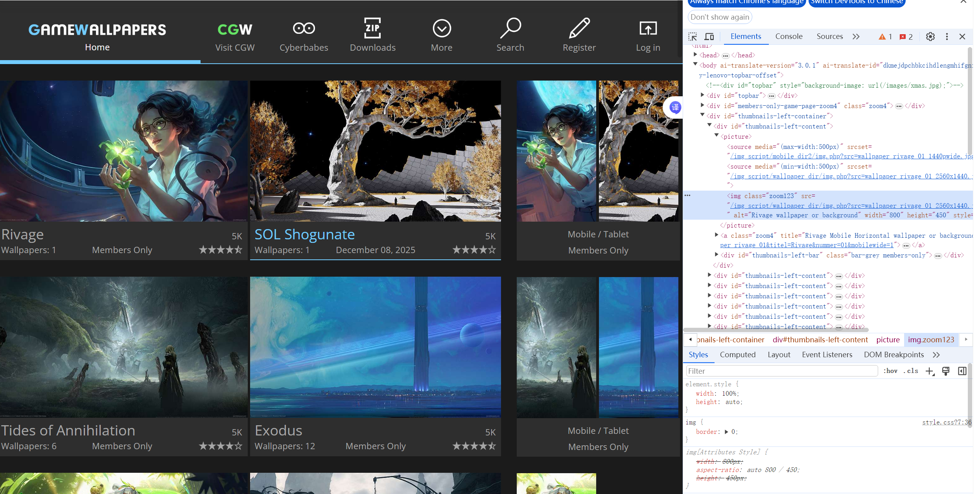
Task: Click the new style rule plus icon
Action: (x=930, y=371)
